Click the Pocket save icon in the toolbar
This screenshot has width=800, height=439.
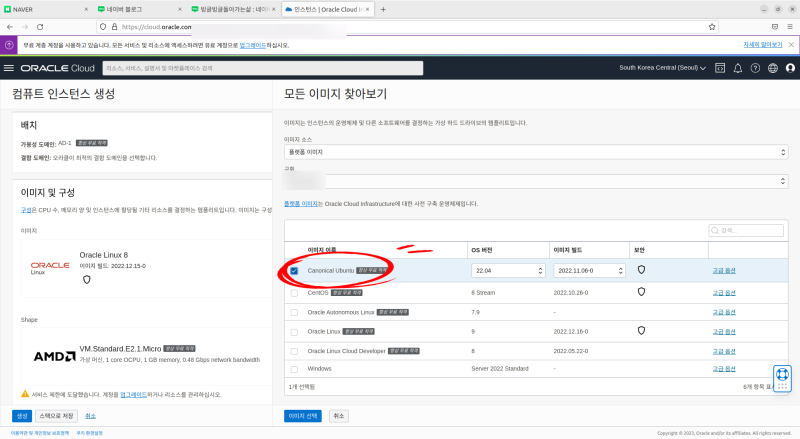point(775,27)
